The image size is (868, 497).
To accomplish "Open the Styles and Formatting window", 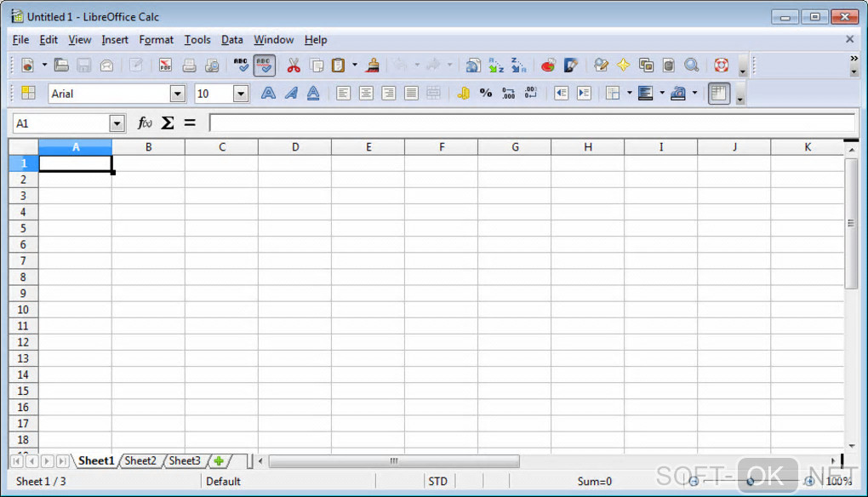I will point(28,93).
